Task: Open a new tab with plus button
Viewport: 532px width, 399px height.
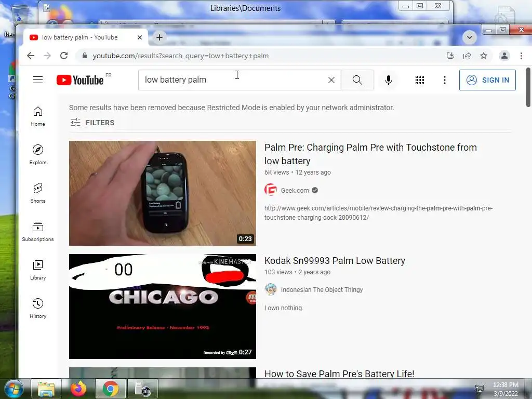Action: point(159,37)
